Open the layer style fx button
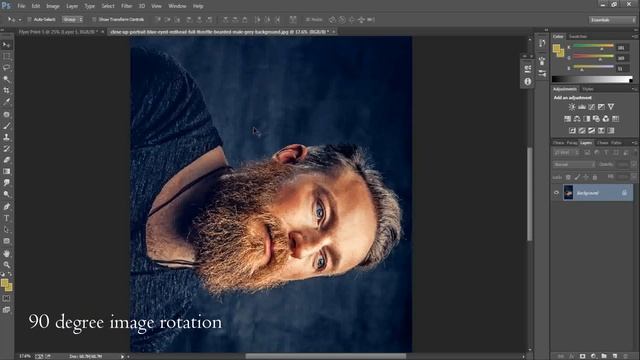Screen dimensions: 640x360 coord(571,356)
